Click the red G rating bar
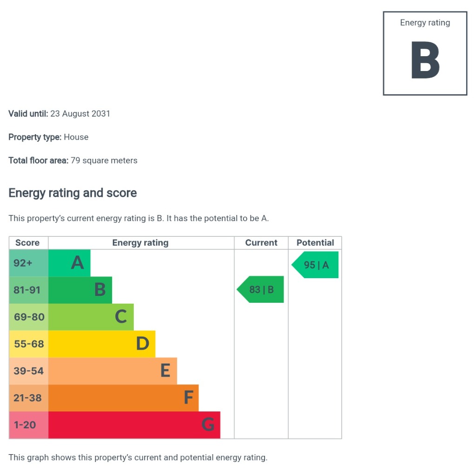This screenshot has height=469, width=476. pyautogui.click(x=134, y=424)
